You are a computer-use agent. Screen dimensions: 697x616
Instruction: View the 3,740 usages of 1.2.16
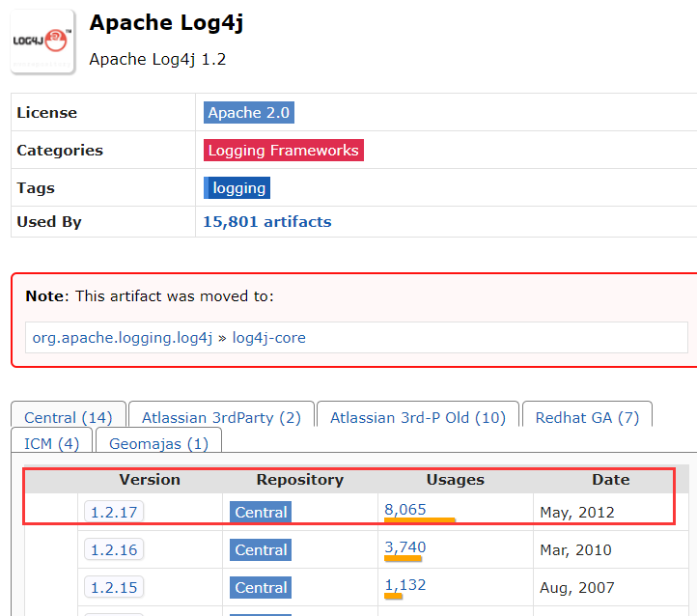(x=404, y=547)
